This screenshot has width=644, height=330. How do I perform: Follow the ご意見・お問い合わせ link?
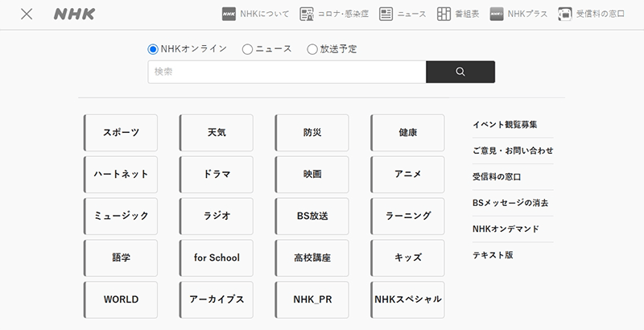point(513,151)
